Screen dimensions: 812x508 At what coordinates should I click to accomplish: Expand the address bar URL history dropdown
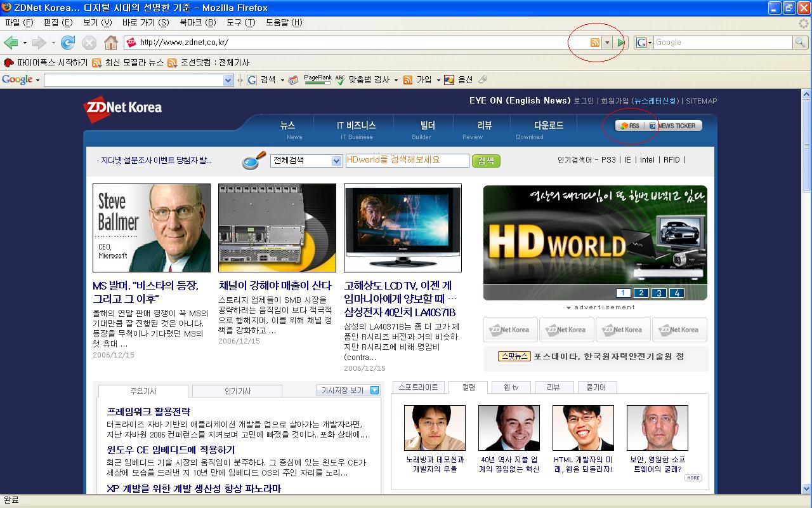coord(607,43)
